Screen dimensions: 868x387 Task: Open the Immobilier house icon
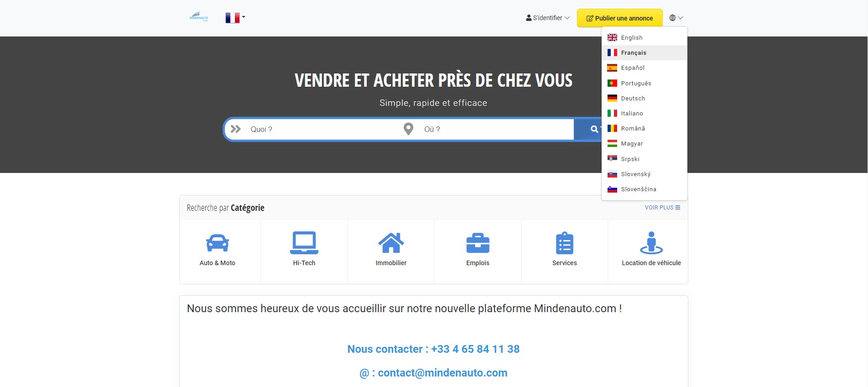pyautogui.click(x=391, y=243)
